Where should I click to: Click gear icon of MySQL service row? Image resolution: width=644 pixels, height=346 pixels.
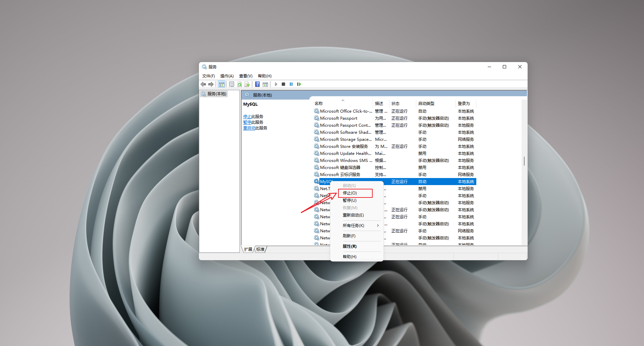317,181
